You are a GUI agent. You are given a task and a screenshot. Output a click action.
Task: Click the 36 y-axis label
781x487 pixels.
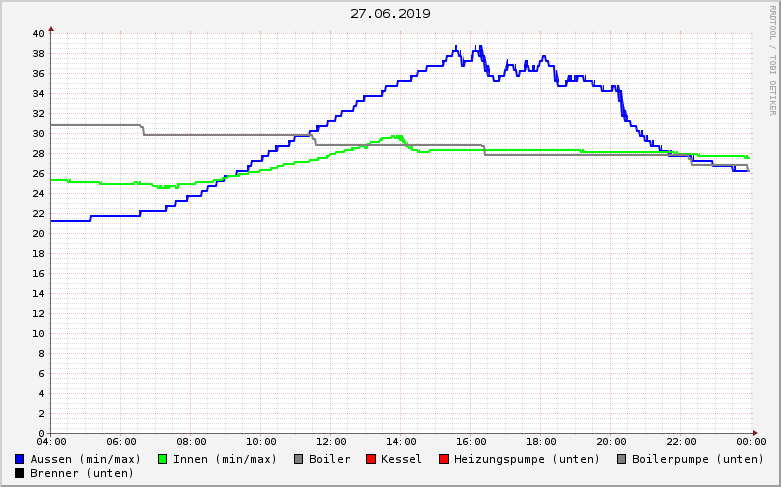tap(39, 74)
